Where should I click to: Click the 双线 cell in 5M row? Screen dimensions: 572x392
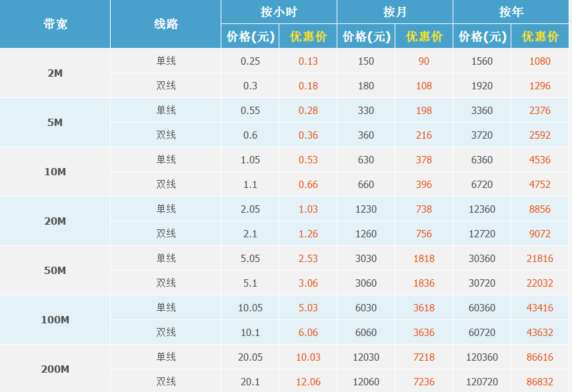click(165, 135)
